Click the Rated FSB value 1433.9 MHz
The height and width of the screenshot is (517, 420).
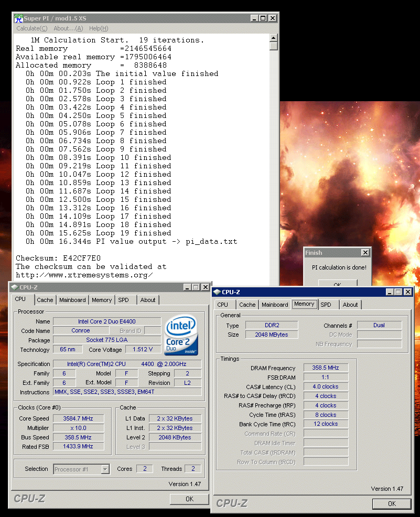tap(78, 446)
